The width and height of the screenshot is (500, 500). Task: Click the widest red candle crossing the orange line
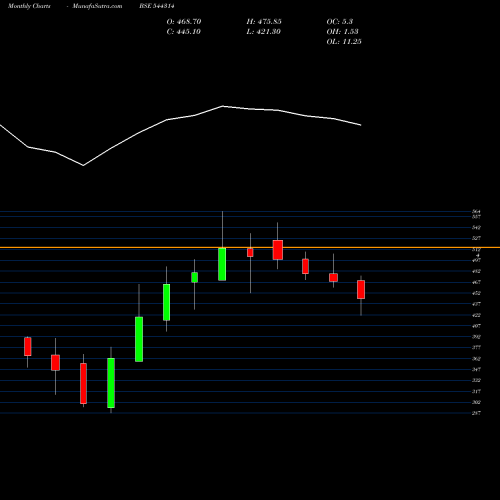[278, 250]
